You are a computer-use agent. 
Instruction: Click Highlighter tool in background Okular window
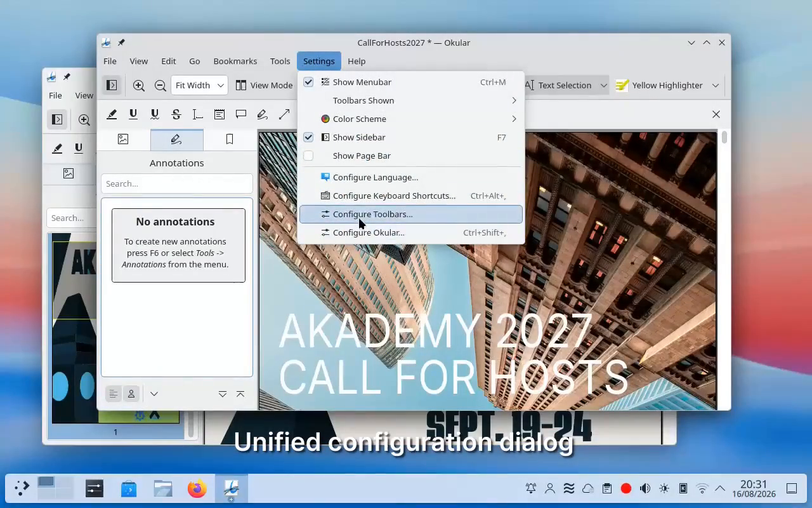(57, 149)
